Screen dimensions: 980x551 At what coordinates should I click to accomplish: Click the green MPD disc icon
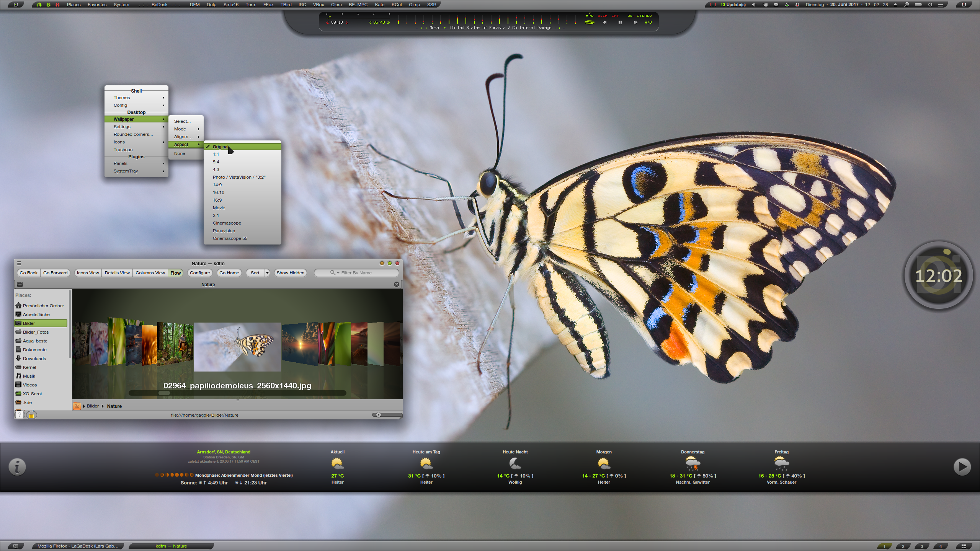pyautogui.click(x=589, y=22)
